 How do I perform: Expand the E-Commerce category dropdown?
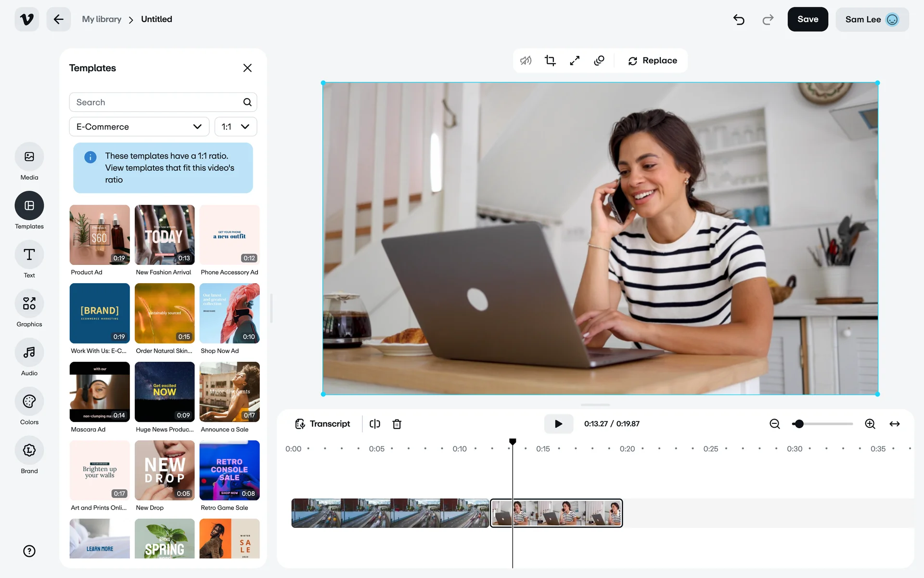tap(139, 127)
